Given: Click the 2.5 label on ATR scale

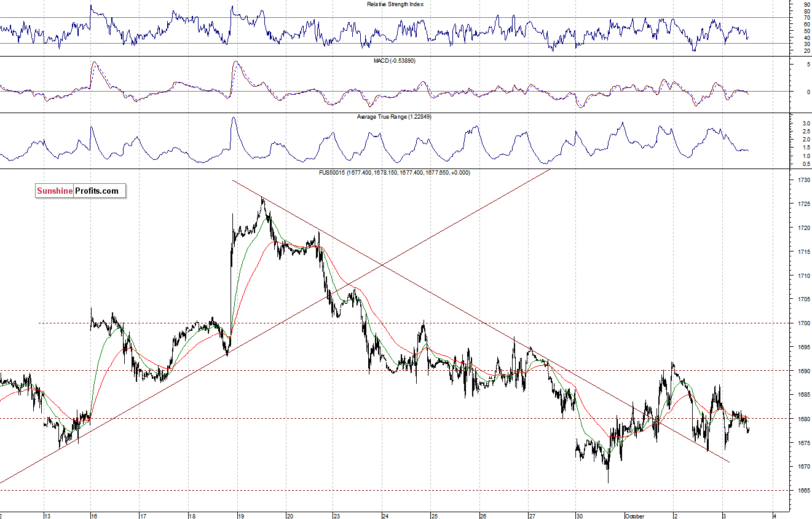Looking at the screenshot, I should pyautogui.click(x=806, y=132).
